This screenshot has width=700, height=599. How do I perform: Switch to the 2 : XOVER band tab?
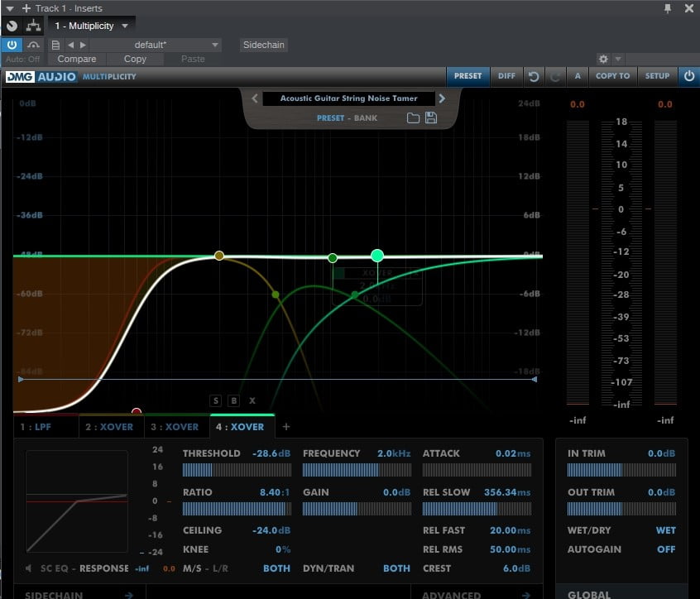coord(111,427)
